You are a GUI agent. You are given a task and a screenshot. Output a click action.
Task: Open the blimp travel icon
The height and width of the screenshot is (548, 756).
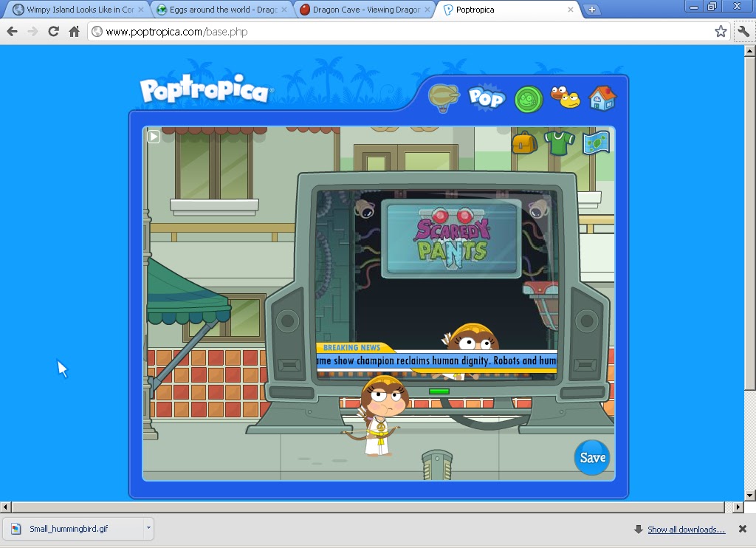point(444,98)
